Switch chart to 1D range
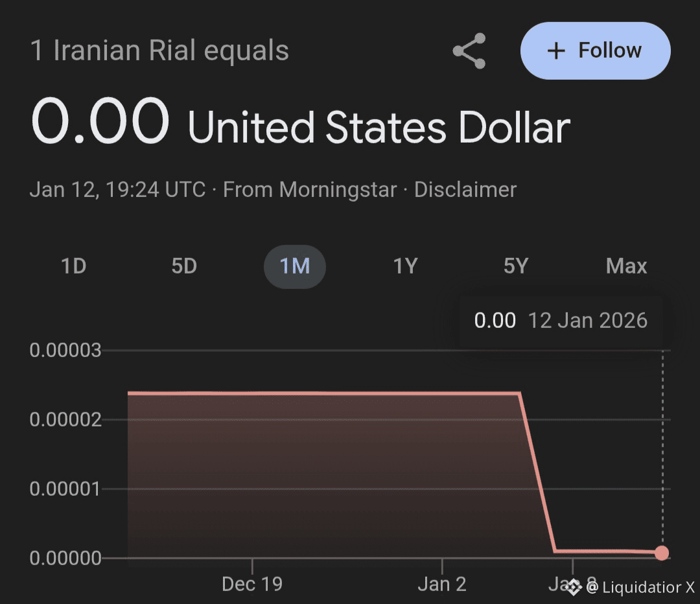The width and height of the screenshot is (700, 604). click(73, 266)
